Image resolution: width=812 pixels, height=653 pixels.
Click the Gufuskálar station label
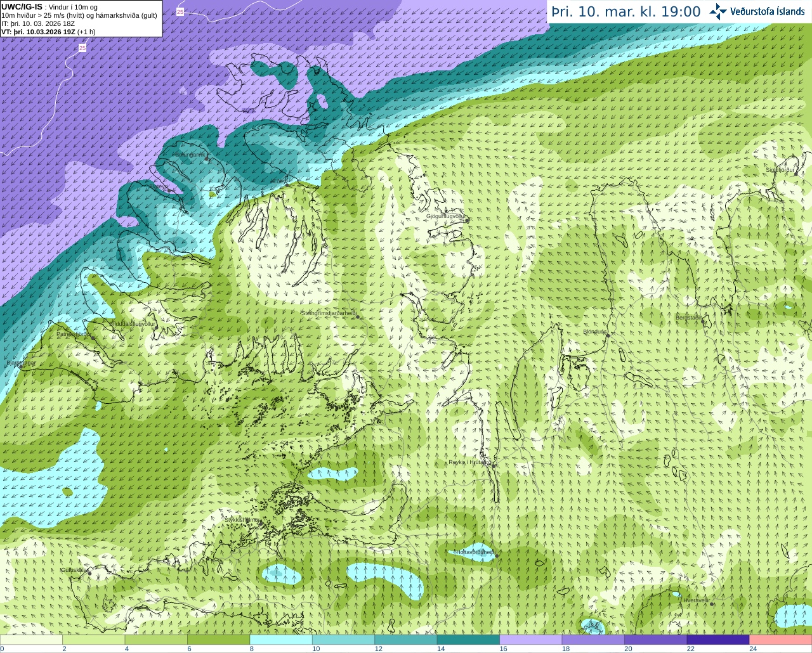point(74,570)
